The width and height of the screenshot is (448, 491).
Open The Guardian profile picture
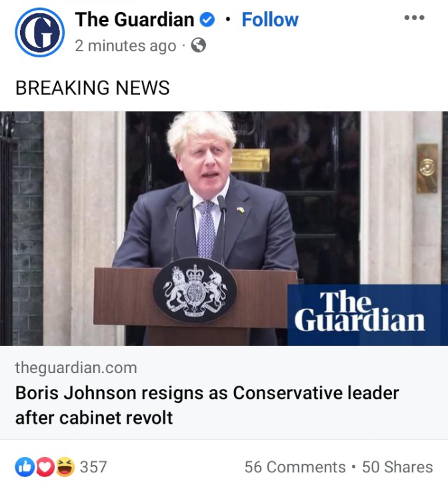coord(40,32)
